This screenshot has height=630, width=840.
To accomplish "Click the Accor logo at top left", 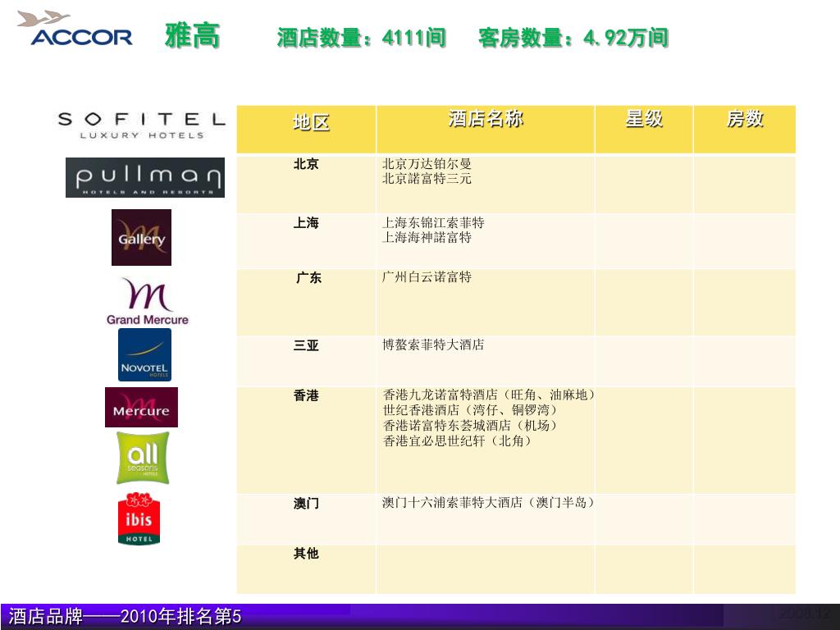I will click(x=75, y=29).
